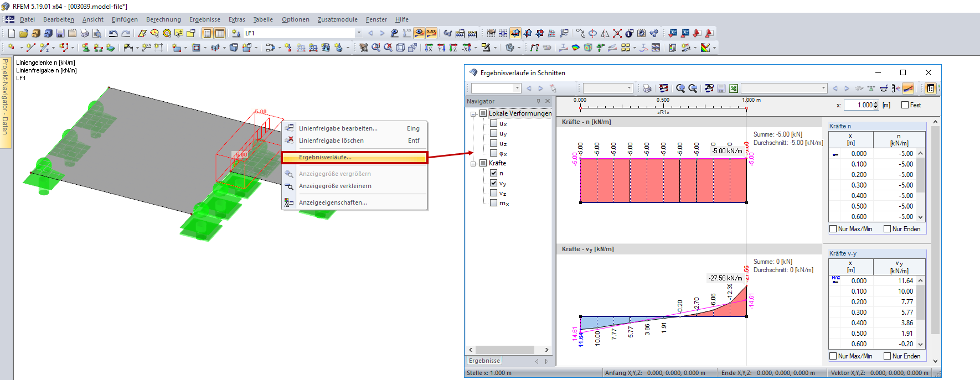Click the x value spinner up arrow
980x380 pixels.
876,103
